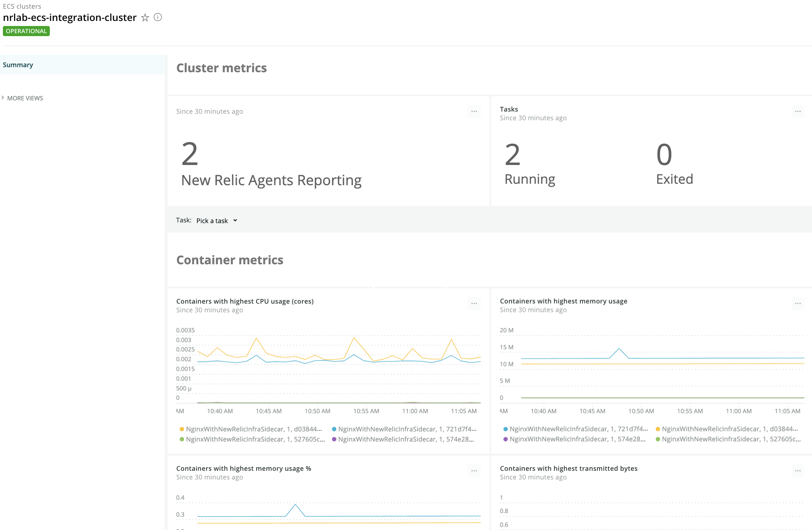Click the Container metrics heading

(230, 260)
